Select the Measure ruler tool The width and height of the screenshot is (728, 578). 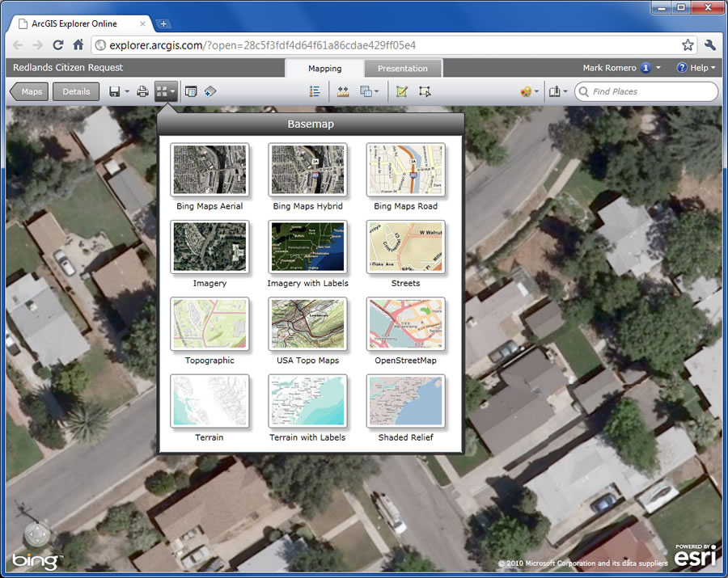(343, 91)
